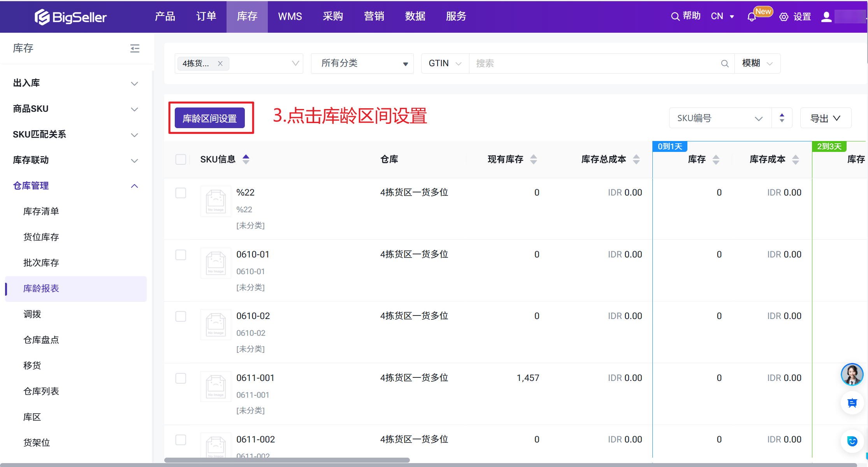Screen dimensions: 868x467
Task: Check the box for SKU 0610-01
Action: pos(181,255)
